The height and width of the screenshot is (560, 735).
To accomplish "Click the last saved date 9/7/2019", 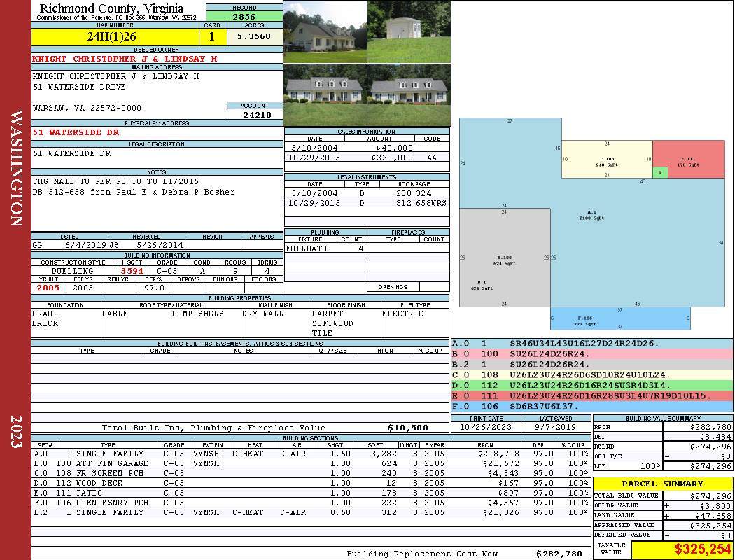I will (556, 427).
